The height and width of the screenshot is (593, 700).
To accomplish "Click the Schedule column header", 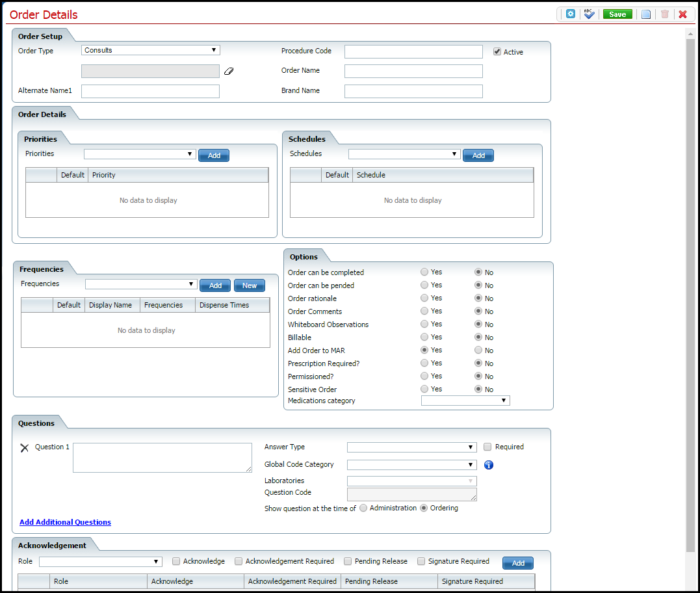I will pyautogui.click(x=443, y=175).
